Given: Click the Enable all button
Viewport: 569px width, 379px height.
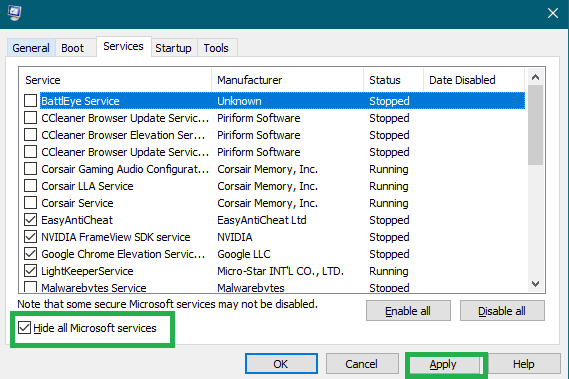Looking at the screenshot, I should 408,311.
